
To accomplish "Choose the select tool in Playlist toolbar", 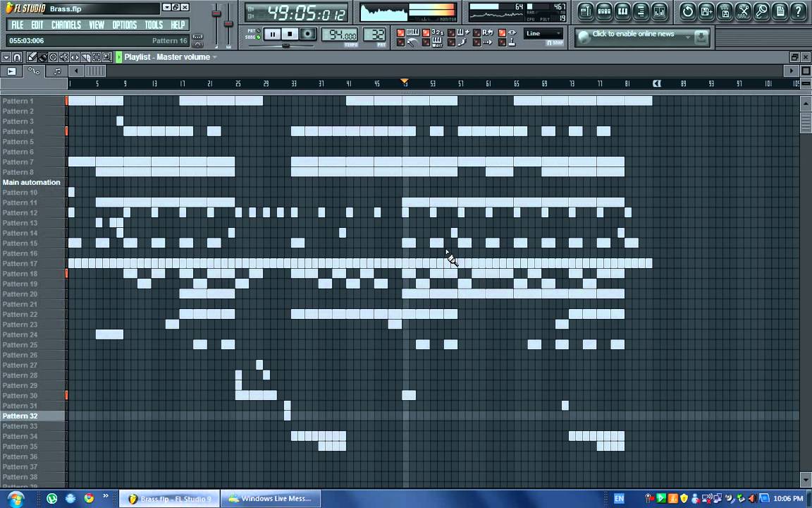I will click(97, 57).
